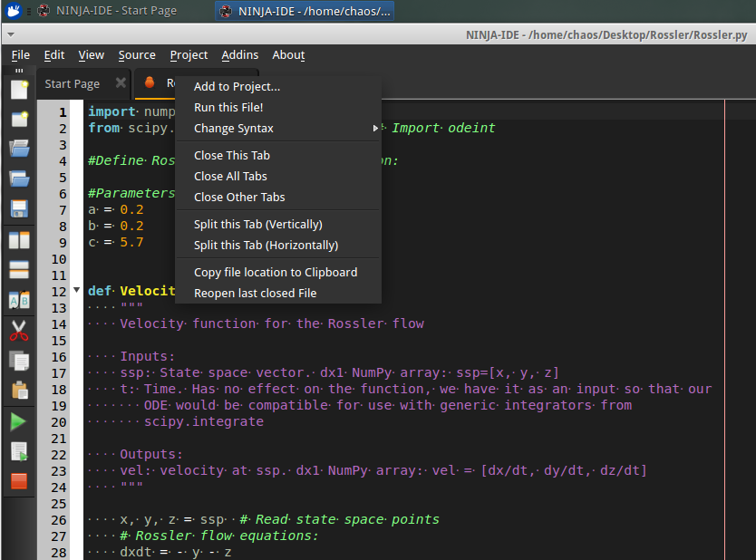The width and height of the screenshot is (756, 560).
Task: Click the Open Project folder icon
Action: 19,179
